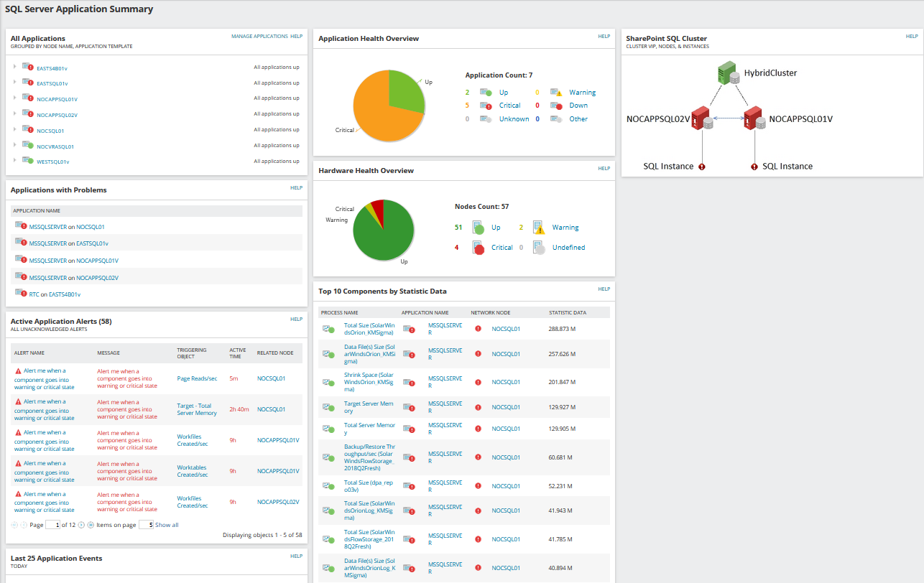Click the alert warning icon in the Worktables Created/sec row
Image resolution: width=924 pixels, height=583 pixels.
[x=19, y=464]
